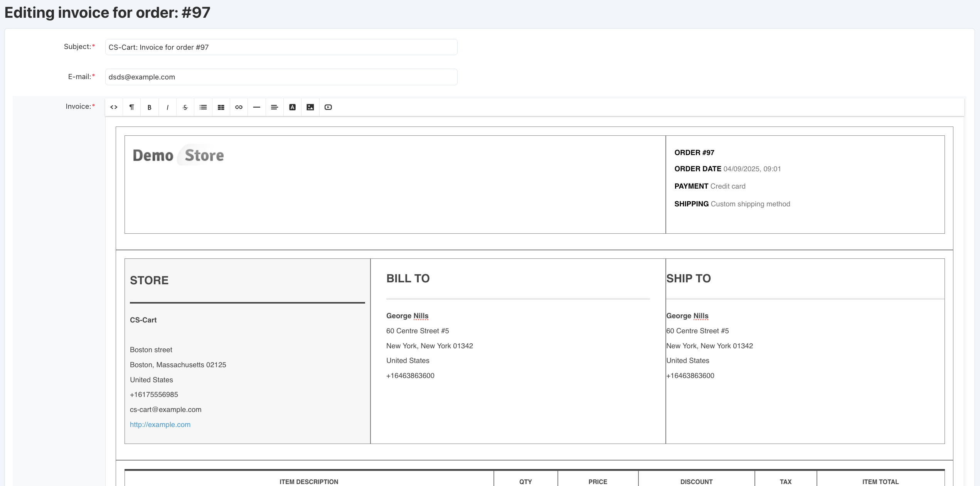Click the ITEM DESCRIPTION column header

point(309,482)
